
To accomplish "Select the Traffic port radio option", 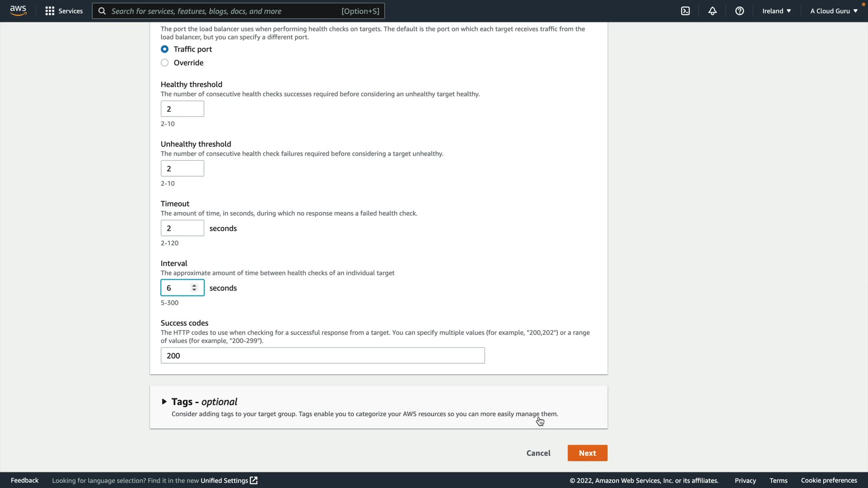I will click(165, 49).
